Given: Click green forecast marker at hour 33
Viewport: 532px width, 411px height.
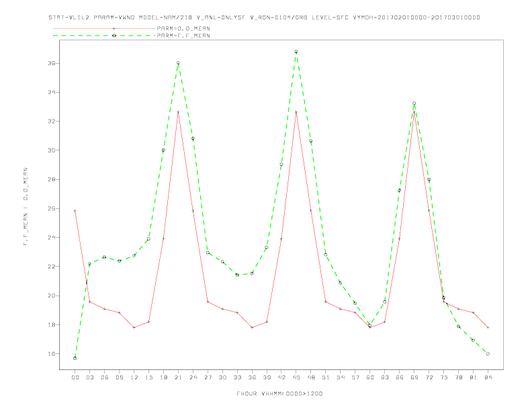Looking at the screenshot, I should pos(237,275).
